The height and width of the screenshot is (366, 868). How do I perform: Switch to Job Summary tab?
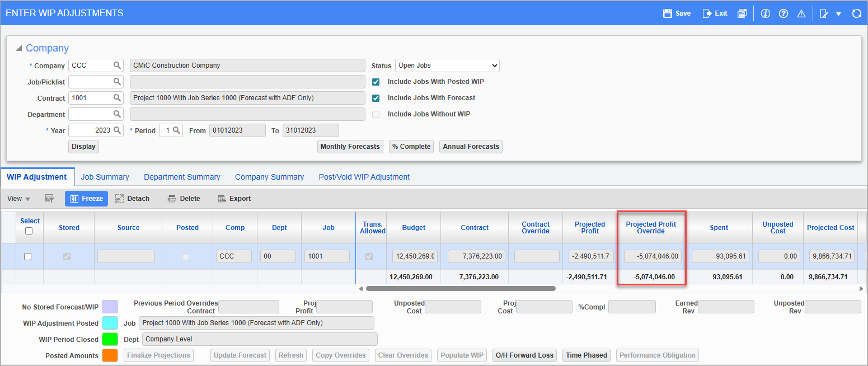[105, 177]
